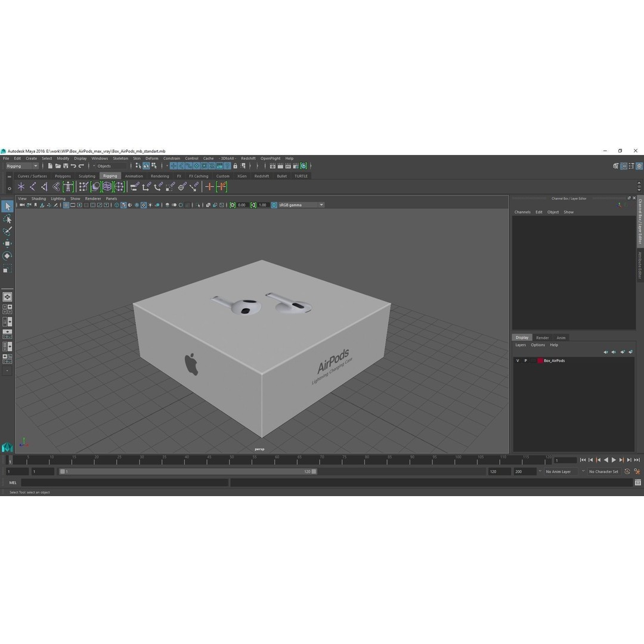Open the Layers menu in Layer Editor
Screen dimensions: 644x644
(x=521, y=345)
